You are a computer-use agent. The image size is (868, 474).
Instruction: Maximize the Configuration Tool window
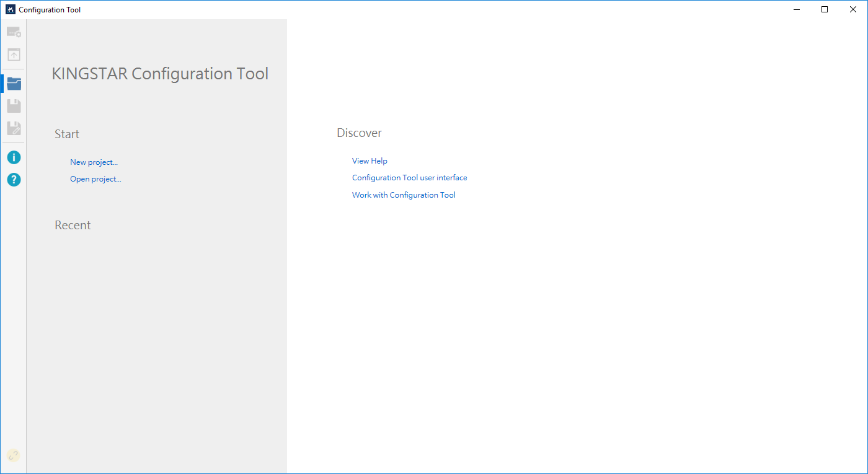825,9
